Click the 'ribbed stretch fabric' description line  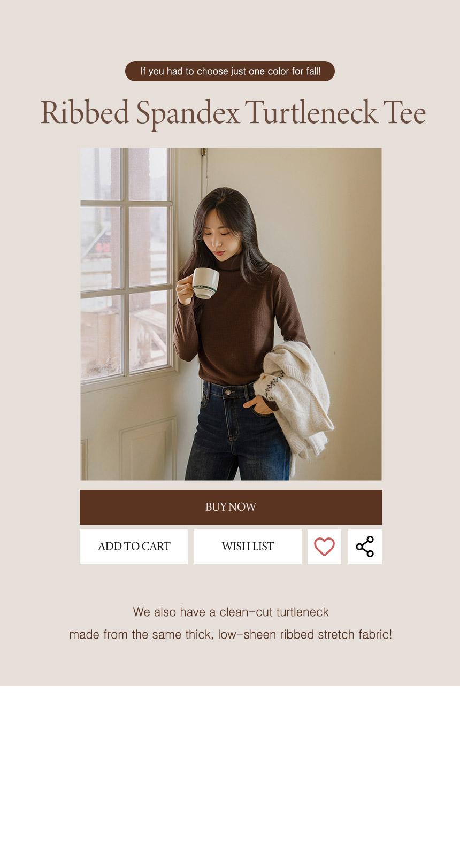(x=231, y=634)
